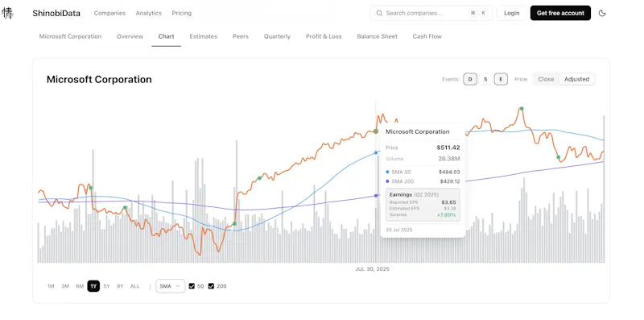Set chart range to 1M
The width and height of the screenshot is (644, 320).
(51, 286)
